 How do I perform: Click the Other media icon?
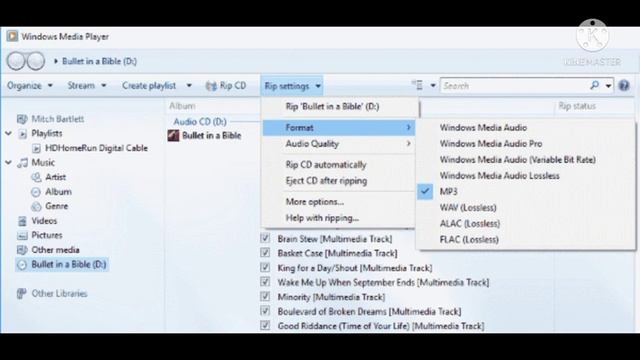pyautogui.click(x=22, y=250)
